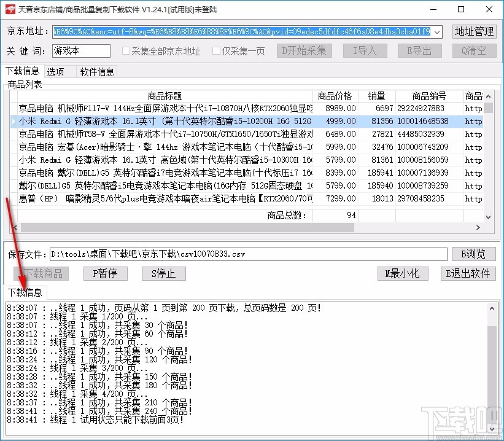Click the app icon in the title bar
This screenshot has width=504, height=441.
(9, 9)
